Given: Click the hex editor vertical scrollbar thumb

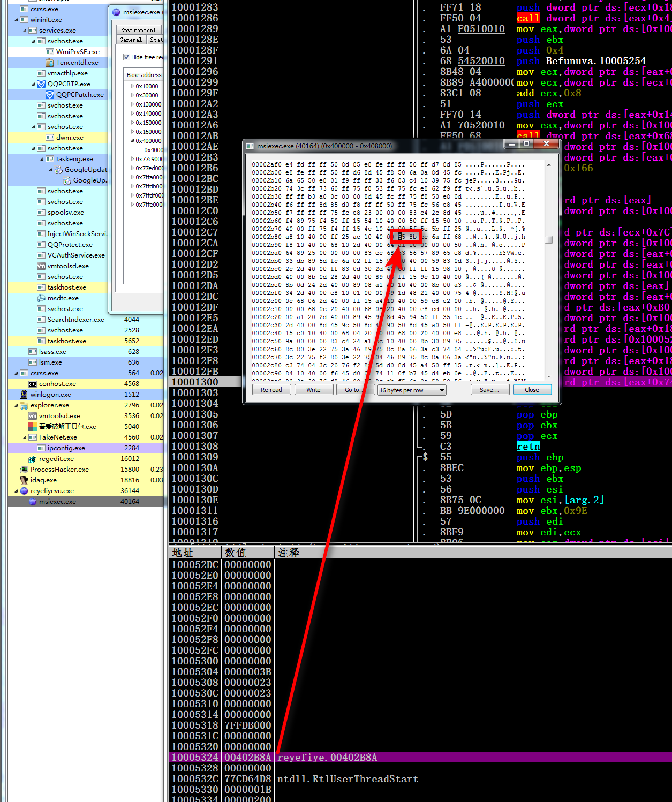Looking at the screenshot, I should (548, 239).
